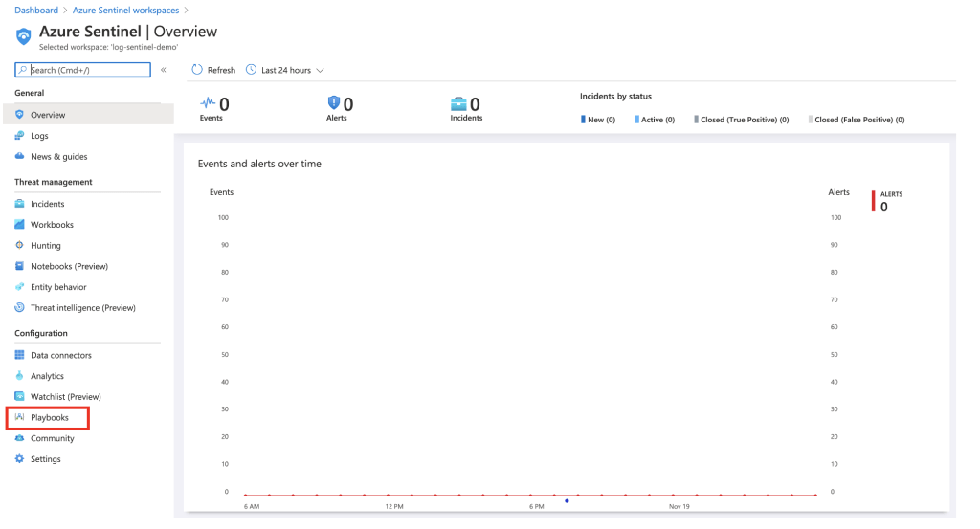This screenshot has width=980, height=529.
Task: Click the Incidents icon in the sidebar
Action: [x=20, y=204]
